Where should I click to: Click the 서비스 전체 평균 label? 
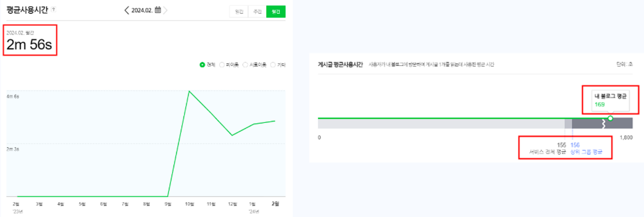coord(548,153)
